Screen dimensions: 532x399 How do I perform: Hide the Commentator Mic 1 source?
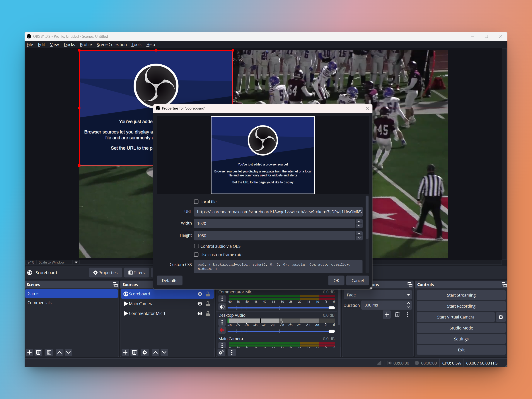[x=200, y=313]
